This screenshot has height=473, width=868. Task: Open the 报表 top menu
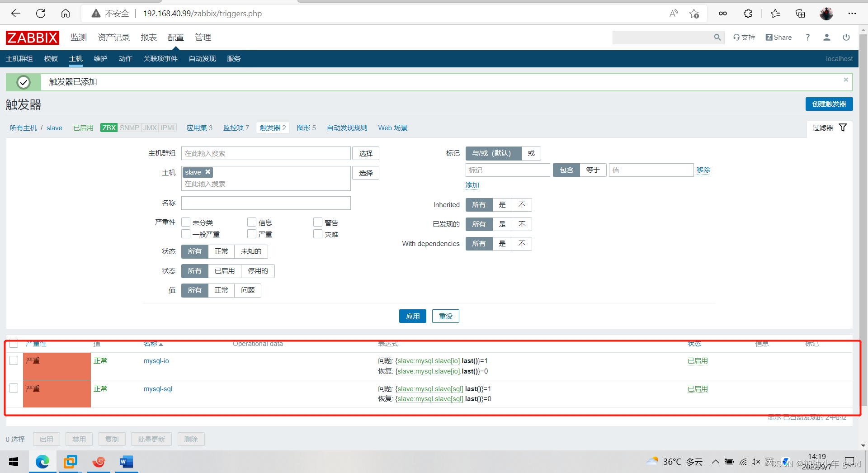click(149, 38)
